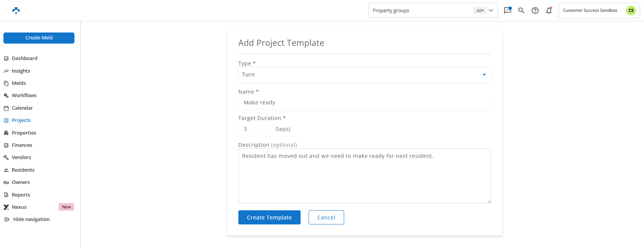Cancel the project template form
The image size is (644, 247).
click(x=326, y=218)
